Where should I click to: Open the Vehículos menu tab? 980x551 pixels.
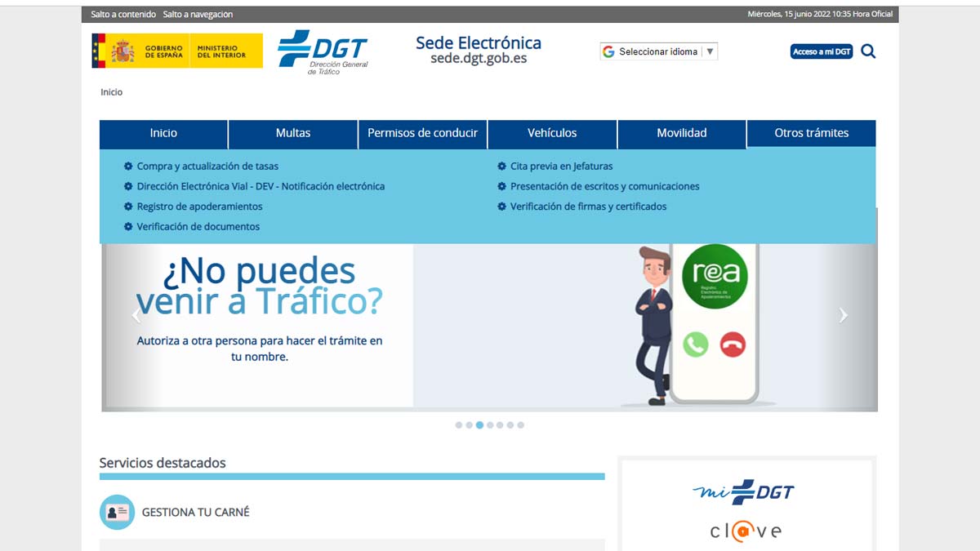coord(552,133)
